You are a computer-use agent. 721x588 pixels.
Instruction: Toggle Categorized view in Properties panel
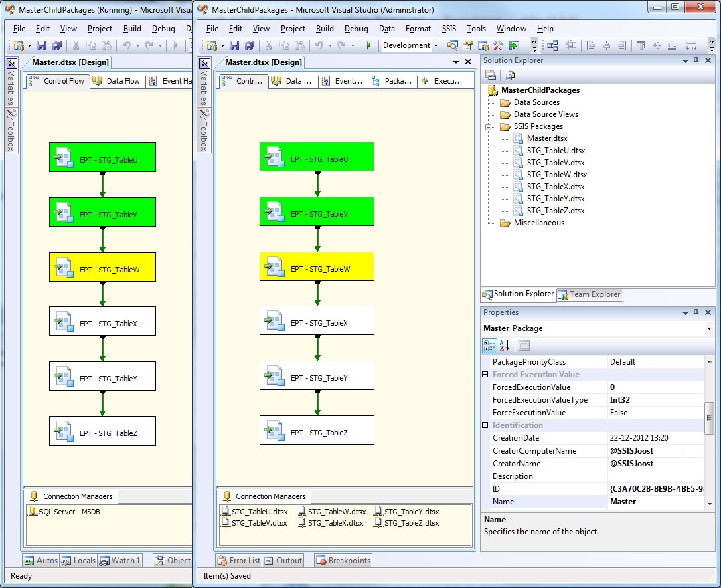(489, 346)
